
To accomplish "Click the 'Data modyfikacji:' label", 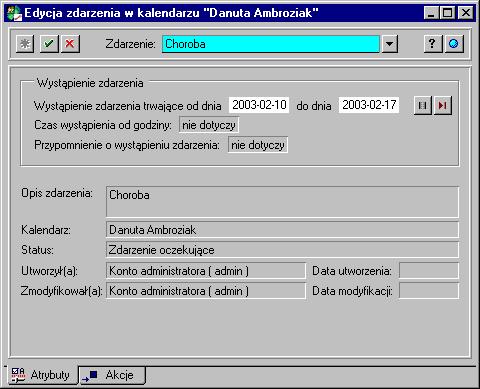I will point(352,291).
